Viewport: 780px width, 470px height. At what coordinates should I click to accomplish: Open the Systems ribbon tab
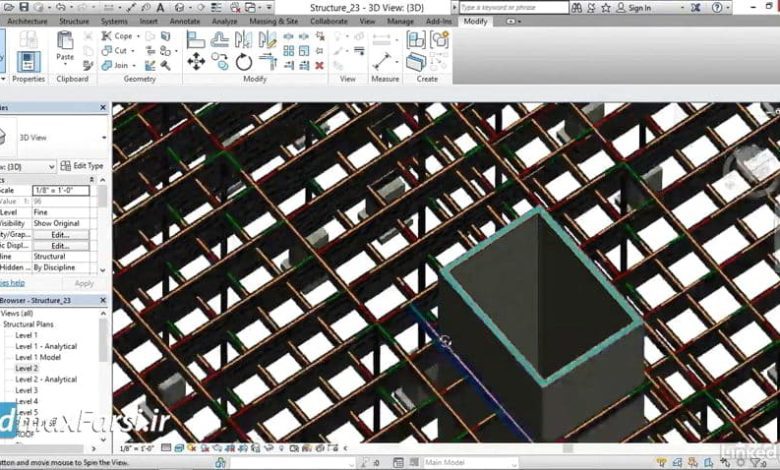114,21
